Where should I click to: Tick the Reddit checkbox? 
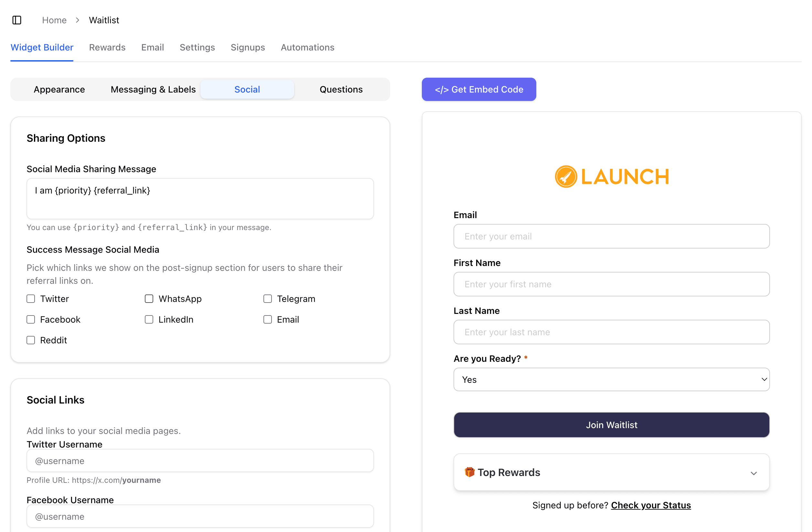pyautogui.click(x=31, y=340)
